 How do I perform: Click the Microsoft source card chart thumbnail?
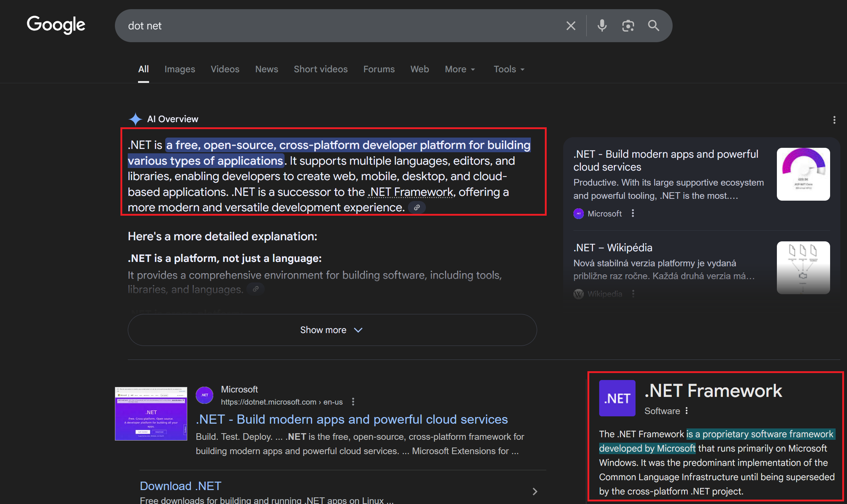pyautogui.click(x=803, y=174)
